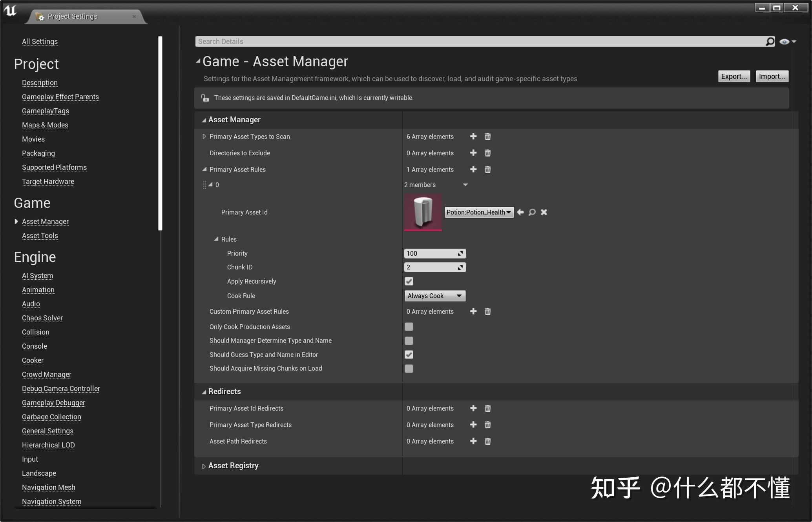Clear the Primary Asset Id with X icon
812x522 pixels.
point(544,212)
